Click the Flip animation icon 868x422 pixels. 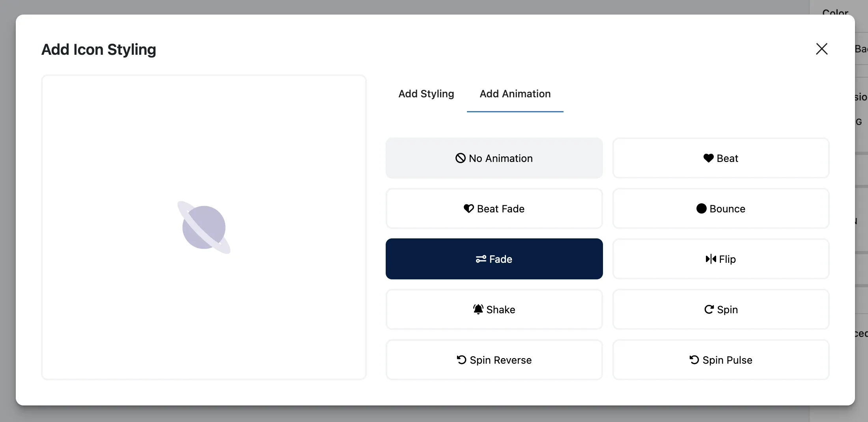[710, 259]
